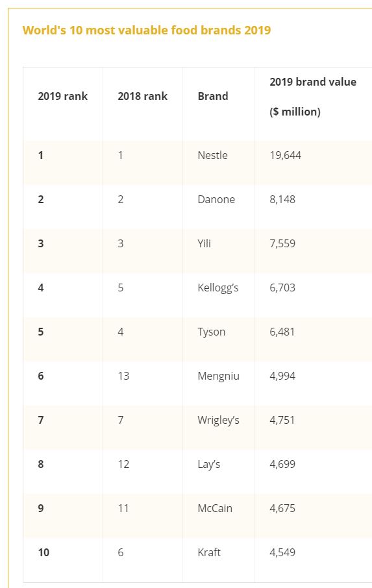This screenshot has width=372, height=588.
Task: Click the Kraft brand name
Action: (209, 552)
